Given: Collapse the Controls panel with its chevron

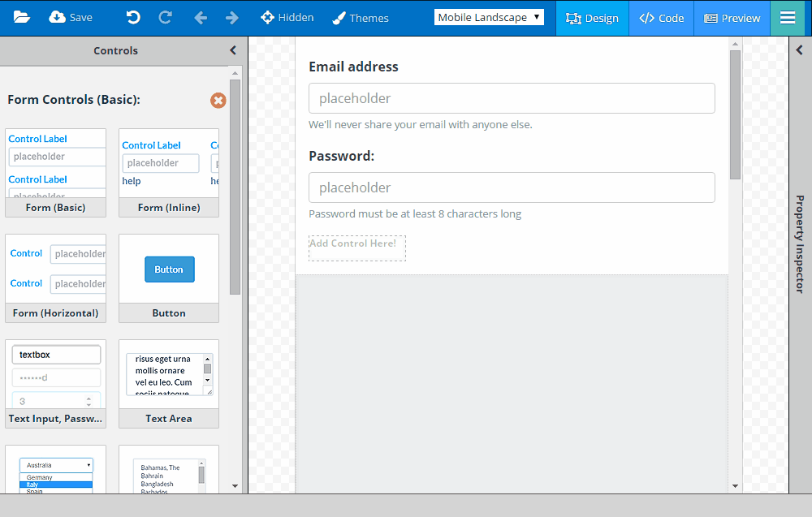Looking at the screenshot, I should pyautogui.click(x=232, y=50).
